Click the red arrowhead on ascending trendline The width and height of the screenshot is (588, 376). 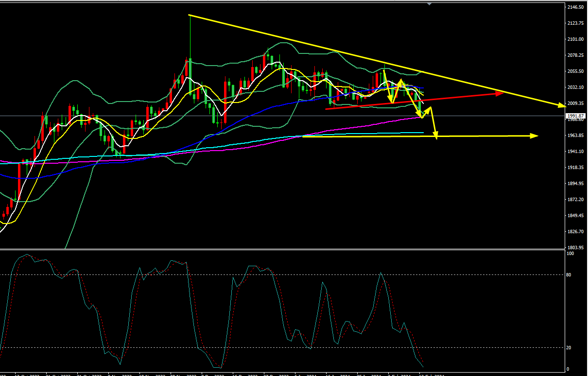pos(499,93)
